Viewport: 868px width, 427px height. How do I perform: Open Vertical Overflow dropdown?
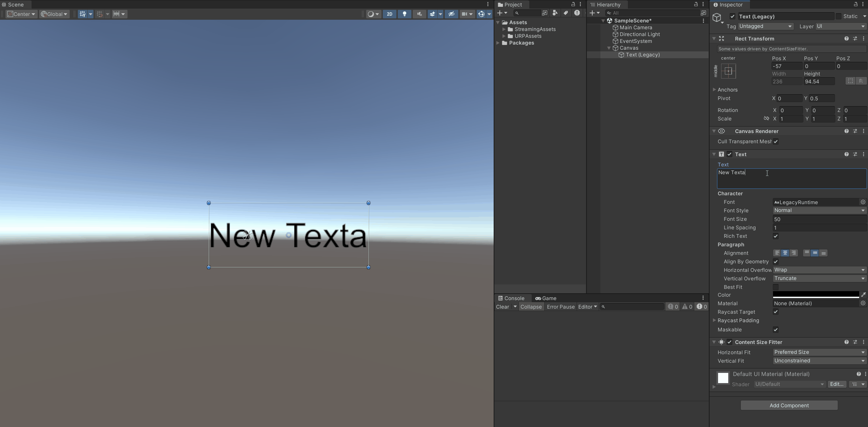[820, 278]
